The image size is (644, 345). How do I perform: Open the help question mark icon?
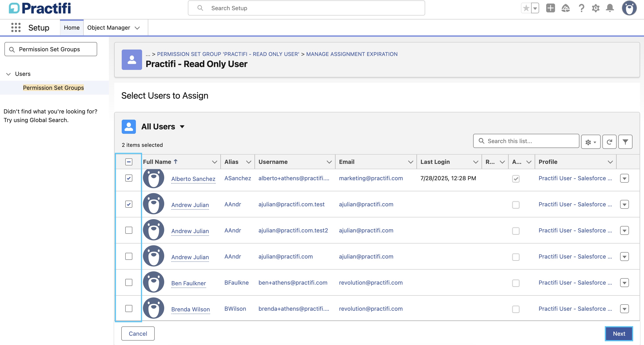[581, 8]
